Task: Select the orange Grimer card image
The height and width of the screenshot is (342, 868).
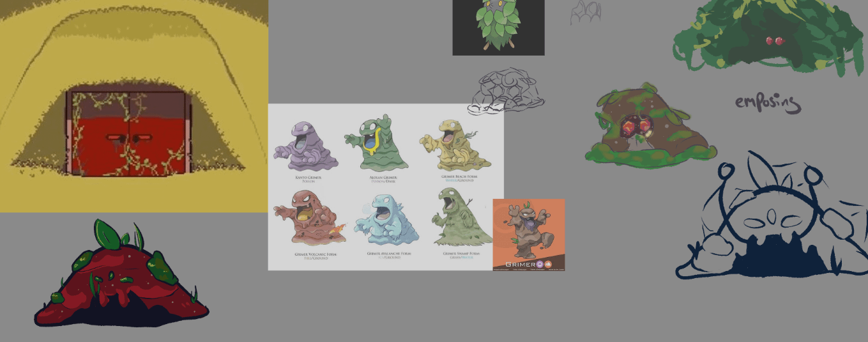Action: pyautogui.click(x=529, y=234)
